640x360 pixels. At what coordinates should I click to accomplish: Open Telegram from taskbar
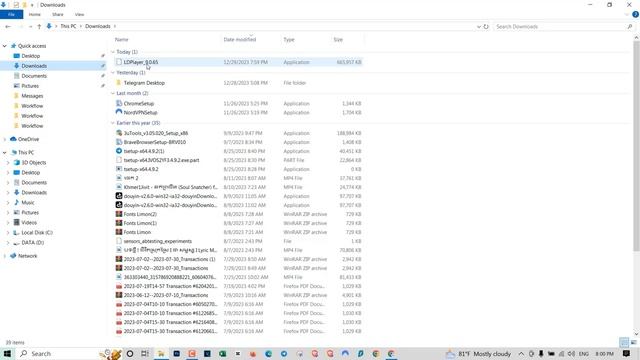pyautogui.click(x=284, y=353)
